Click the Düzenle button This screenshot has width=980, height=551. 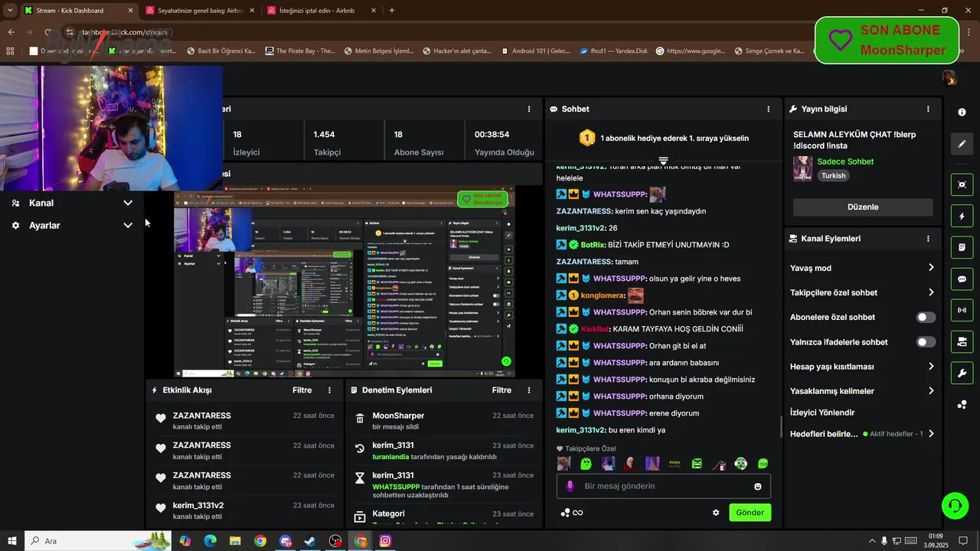(x=863, y=207)
